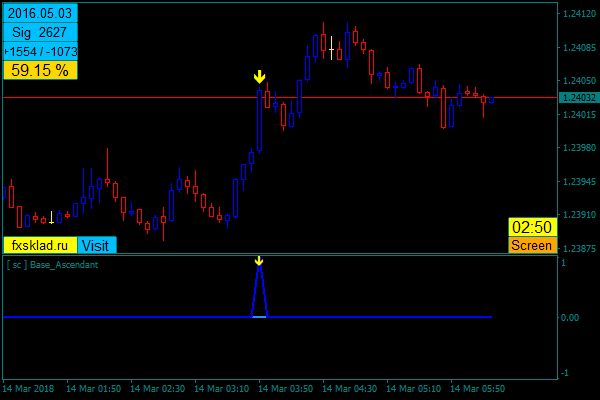Select the horizontal current price line

click(x=150, y=98)
